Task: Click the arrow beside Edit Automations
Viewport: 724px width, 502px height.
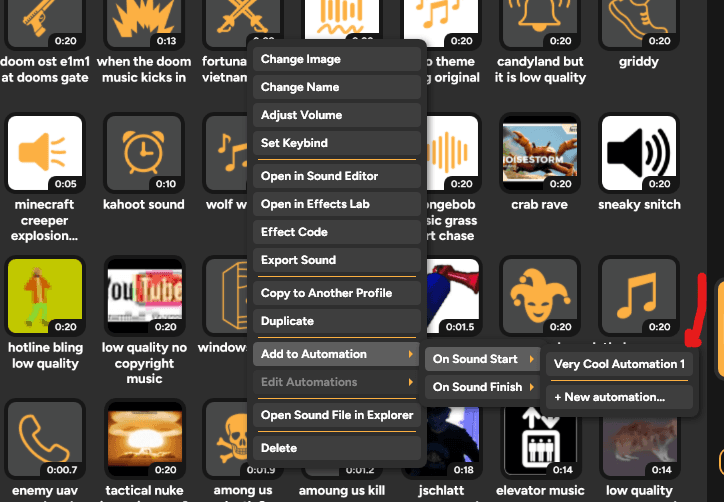Action: point(410,382)
